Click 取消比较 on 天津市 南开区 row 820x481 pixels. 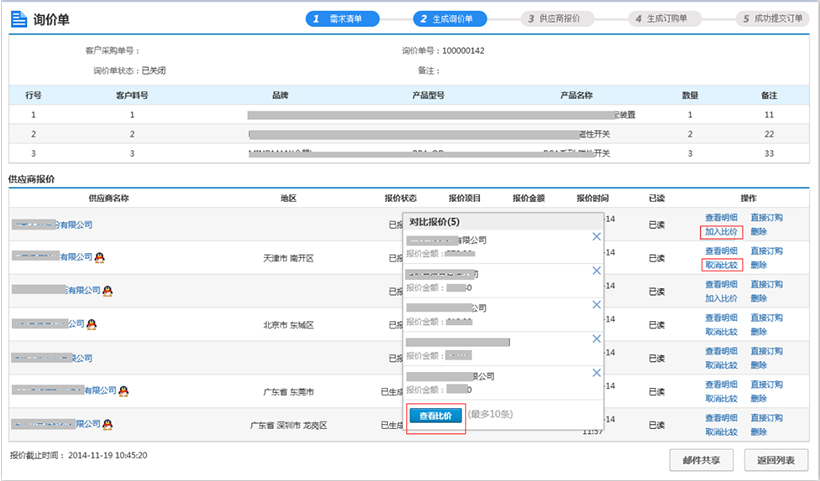[721, 265]
